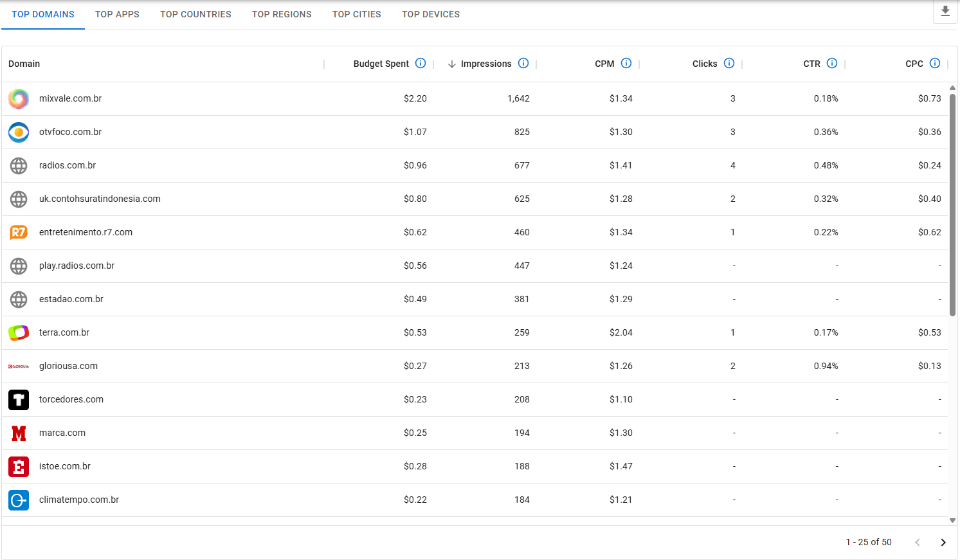Click the CTR info icon
960x560 pixels.
point(832,63)
